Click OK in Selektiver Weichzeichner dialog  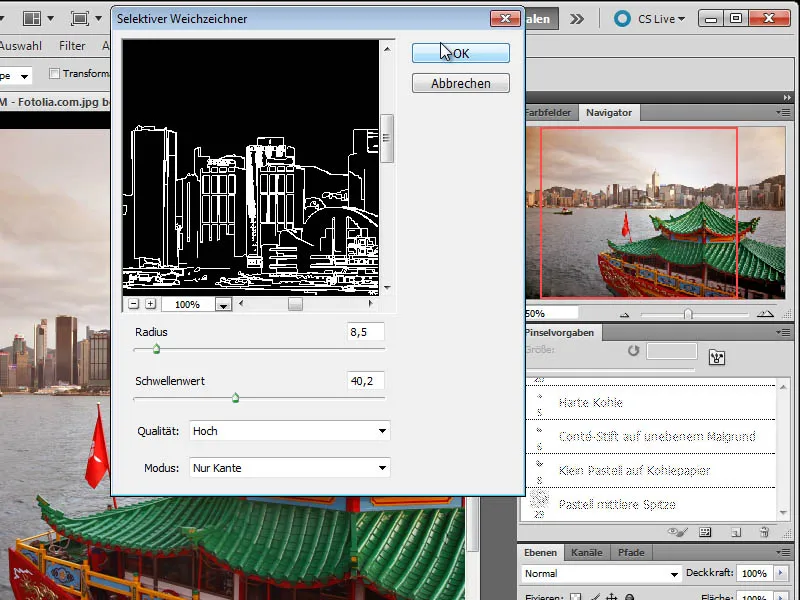pyautogui.click(x=461, y=53)
